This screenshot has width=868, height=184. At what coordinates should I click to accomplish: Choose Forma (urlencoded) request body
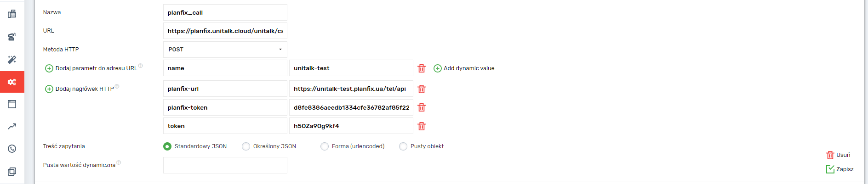(325, 146)
